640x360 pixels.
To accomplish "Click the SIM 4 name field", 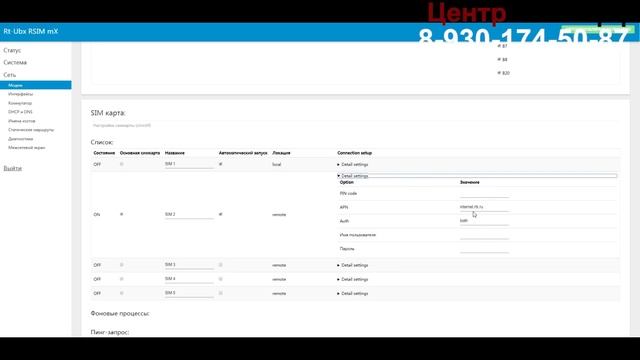I will click(x=189, y=279).
